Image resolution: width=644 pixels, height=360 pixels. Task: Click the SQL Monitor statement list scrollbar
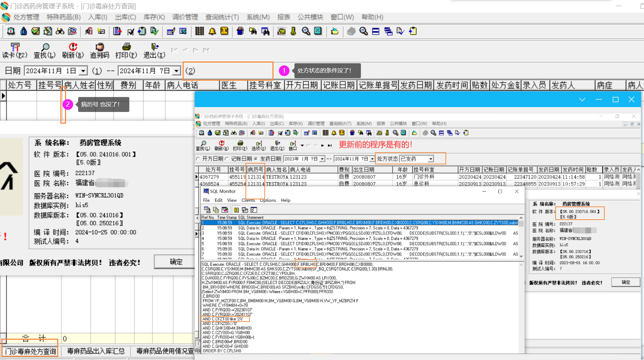[521, 237]
